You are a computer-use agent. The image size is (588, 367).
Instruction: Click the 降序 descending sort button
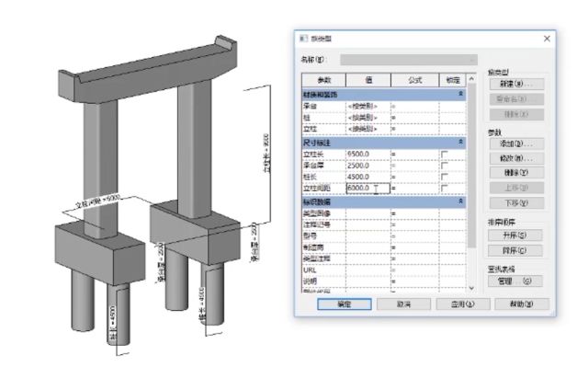click(514, 250)
